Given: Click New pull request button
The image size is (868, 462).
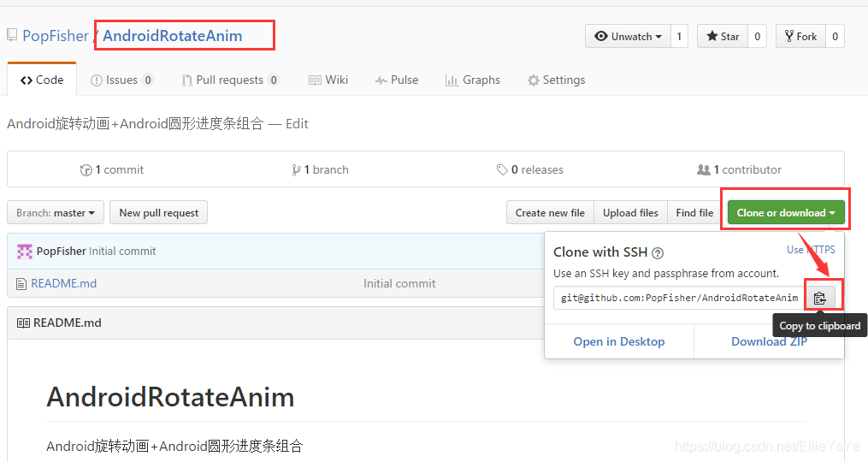Looking at the screenshot, I should pyautogui.click(x=159, y=213).
